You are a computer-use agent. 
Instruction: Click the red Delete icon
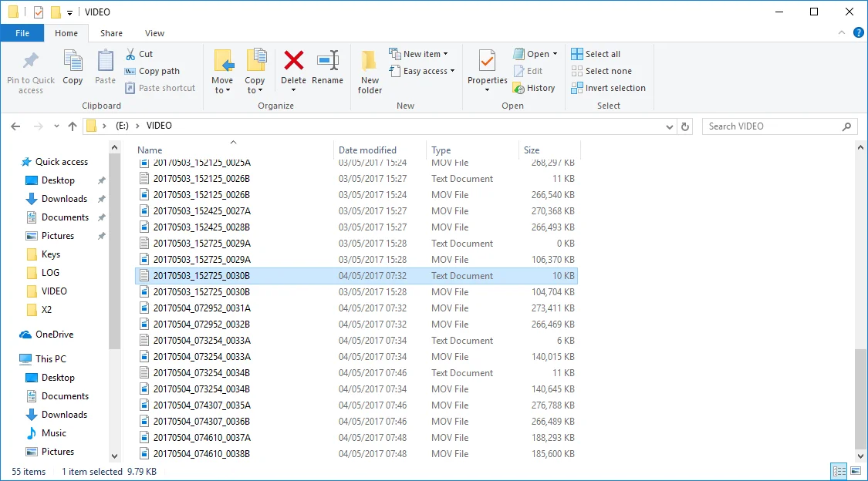(x=293, y=60)
